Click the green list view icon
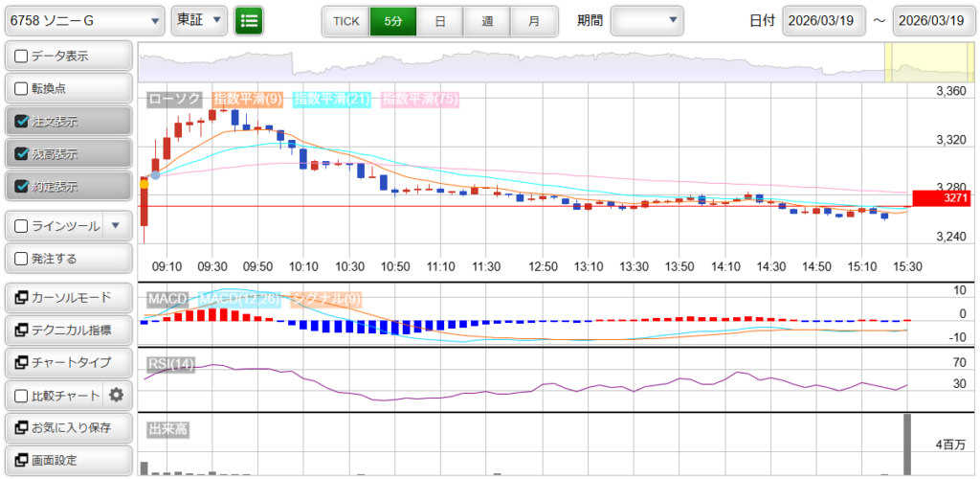The height and width of the screenshot is (479, 980). click(249, 20)
